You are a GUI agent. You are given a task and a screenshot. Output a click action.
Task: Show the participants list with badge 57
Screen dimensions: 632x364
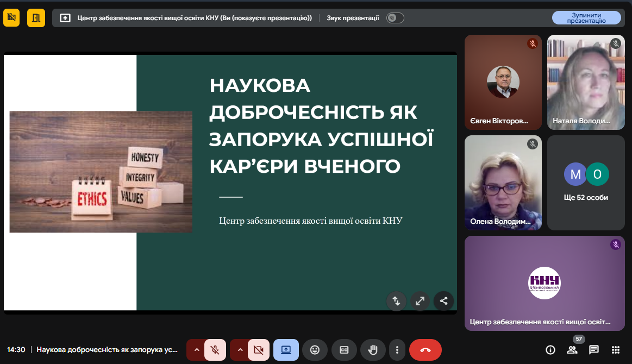(572, 350)
